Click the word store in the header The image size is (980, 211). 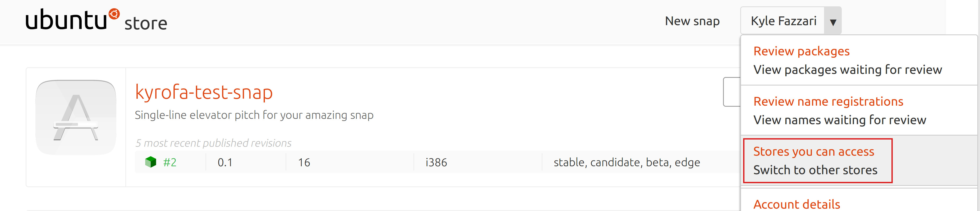coord(146,23)
